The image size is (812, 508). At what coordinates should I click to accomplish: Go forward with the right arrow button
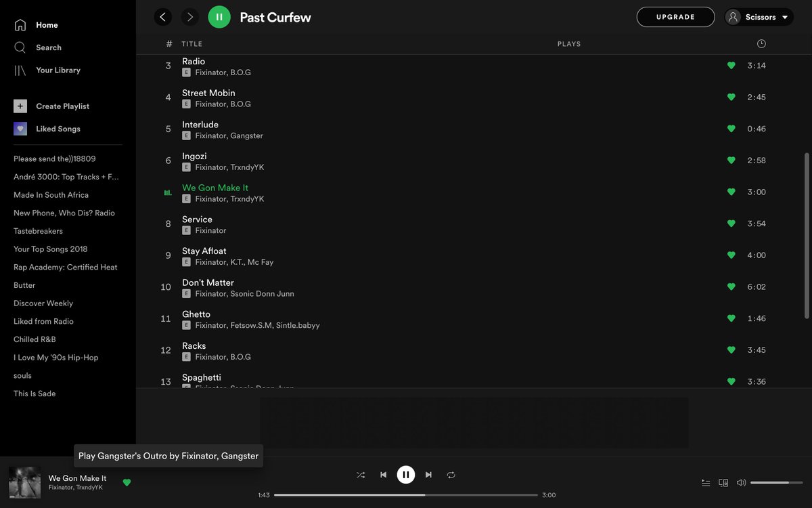click(189, 17)
